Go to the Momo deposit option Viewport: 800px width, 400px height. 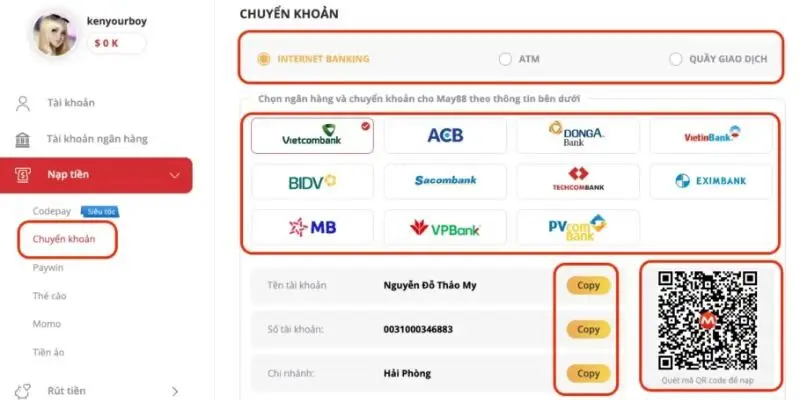coord(46,323)
